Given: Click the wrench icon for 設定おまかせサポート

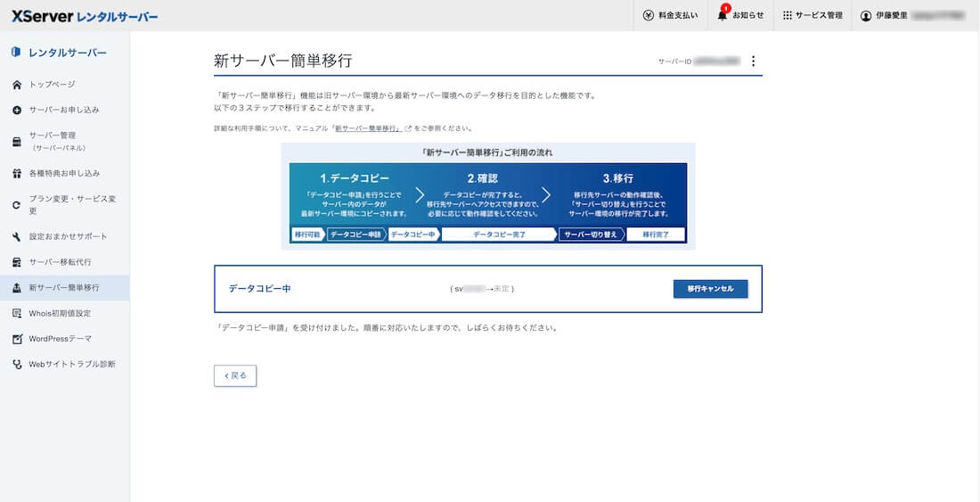Looking at the screenshot, I should [17, 237].
